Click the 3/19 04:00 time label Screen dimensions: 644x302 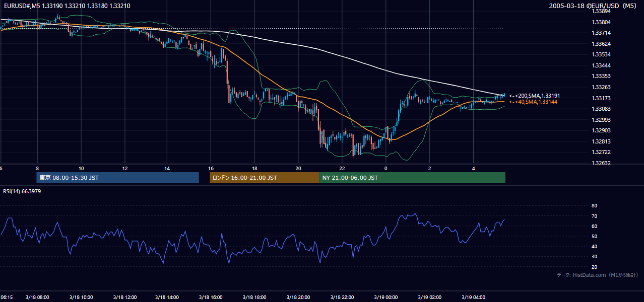coord(473,297)
